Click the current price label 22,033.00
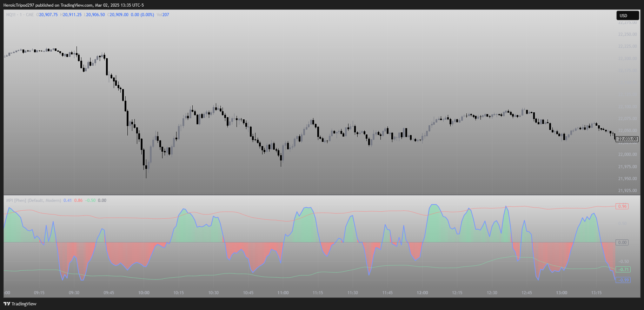 [x=628, y=139]
